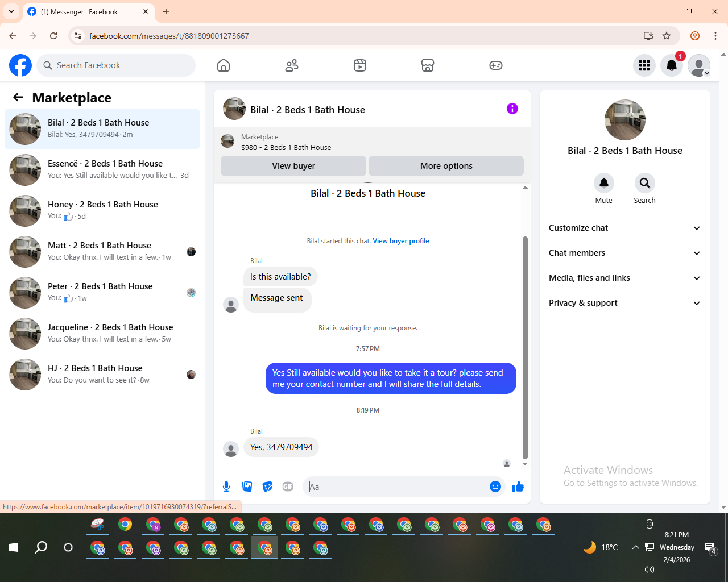
Task: Open the Facebook menu grid icon
Action: coord(644,65)
